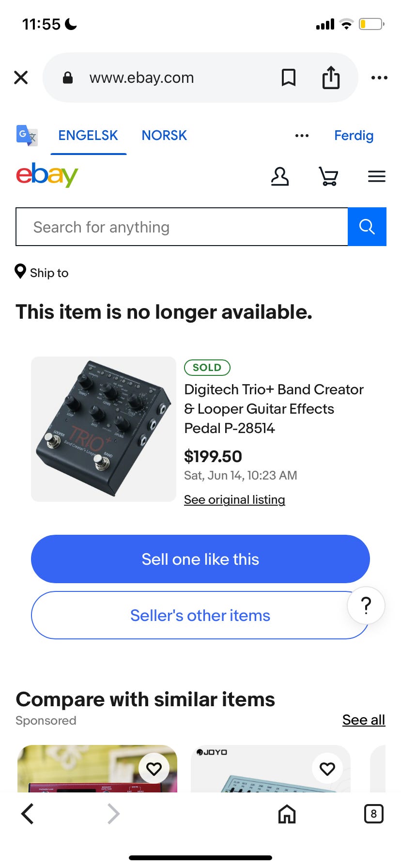Open translate bar three-dot options

coord(302,136)
